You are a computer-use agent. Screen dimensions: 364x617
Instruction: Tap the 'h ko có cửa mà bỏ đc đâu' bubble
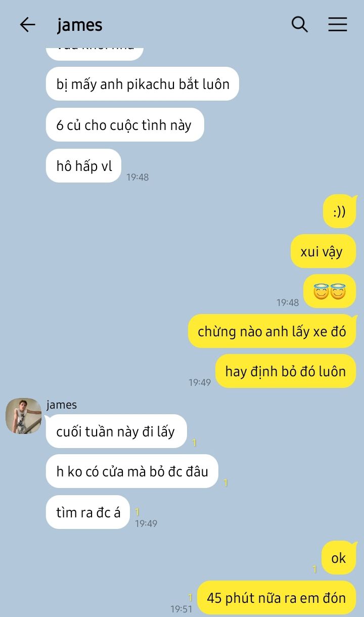point(132,471)
